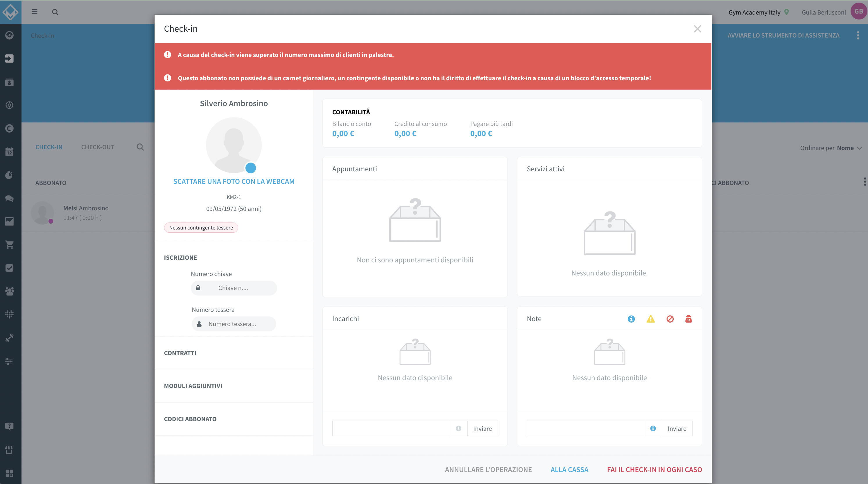Viewport: 868px width, 484px height.
Task: Click SCATTARE UNA FOTO CON LA WEBCAM
Action: pos(234,181)
